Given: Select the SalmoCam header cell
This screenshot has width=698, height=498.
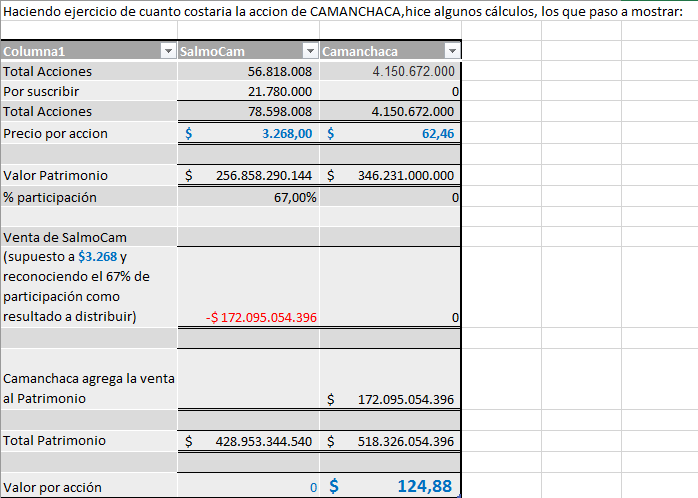Looking at the screenshot, I should click(248, 51).
